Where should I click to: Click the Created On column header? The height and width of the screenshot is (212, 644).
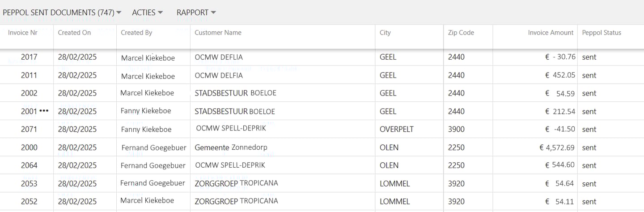(x=74, y=33)
